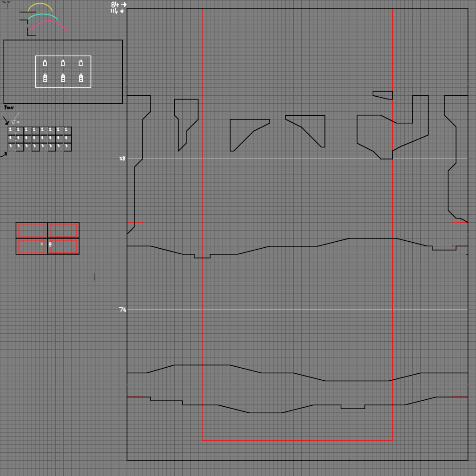Select the top-middle empty battery icon
Screen dimensions: 476x476
63,63
